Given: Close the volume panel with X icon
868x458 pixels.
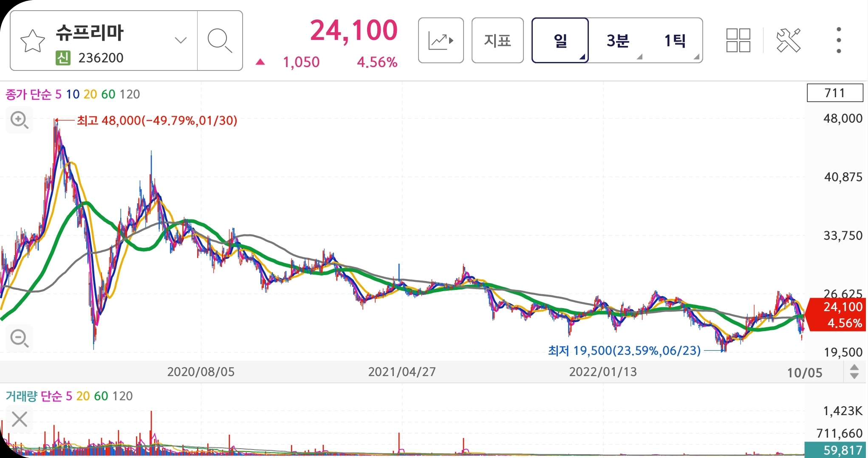Looking at the screenshot, I should click(19, 419).
